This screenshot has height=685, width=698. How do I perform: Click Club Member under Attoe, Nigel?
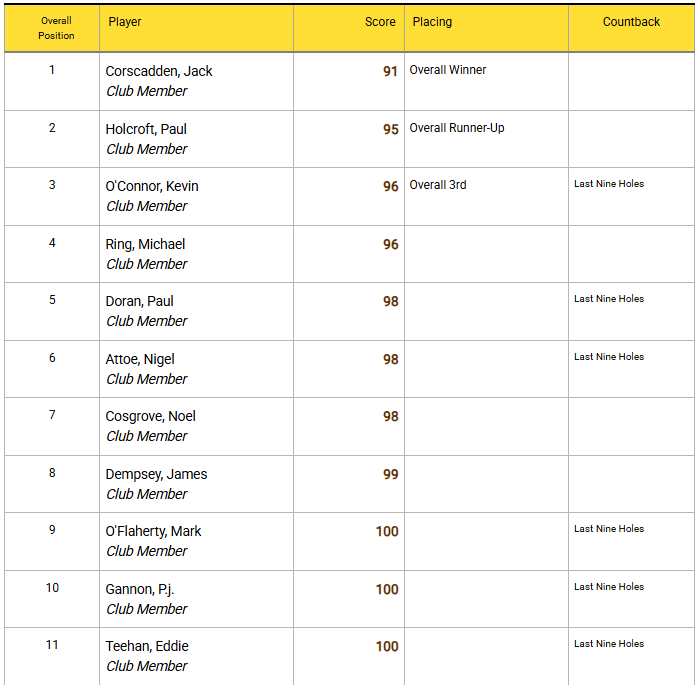pos(147,379)
